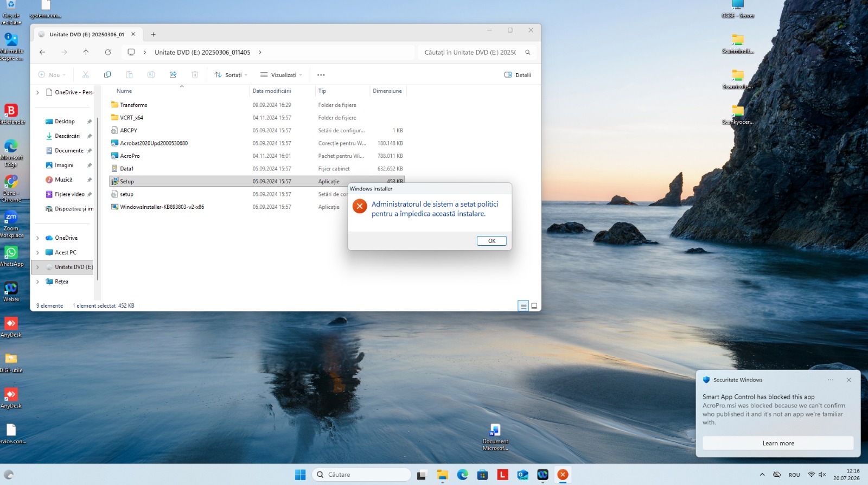
Task: Toggle the Detalii details pane
Action: 518,75
